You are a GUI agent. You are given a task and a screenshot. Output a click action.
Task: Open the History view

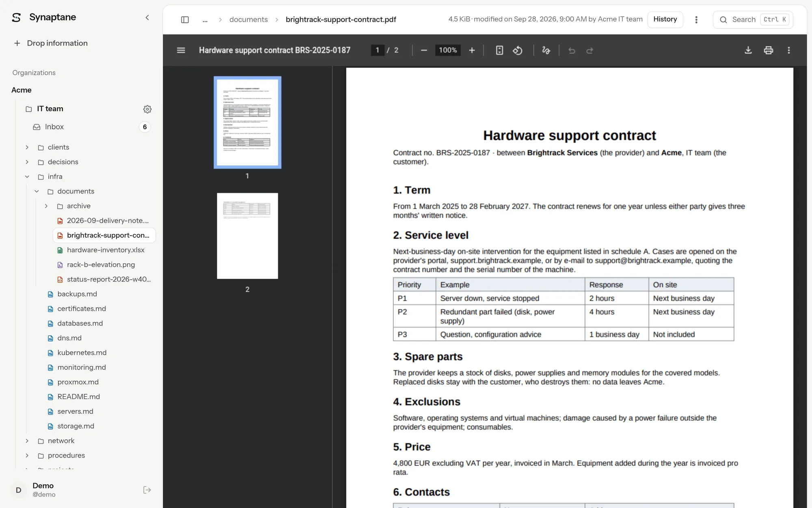pos(665,19)
